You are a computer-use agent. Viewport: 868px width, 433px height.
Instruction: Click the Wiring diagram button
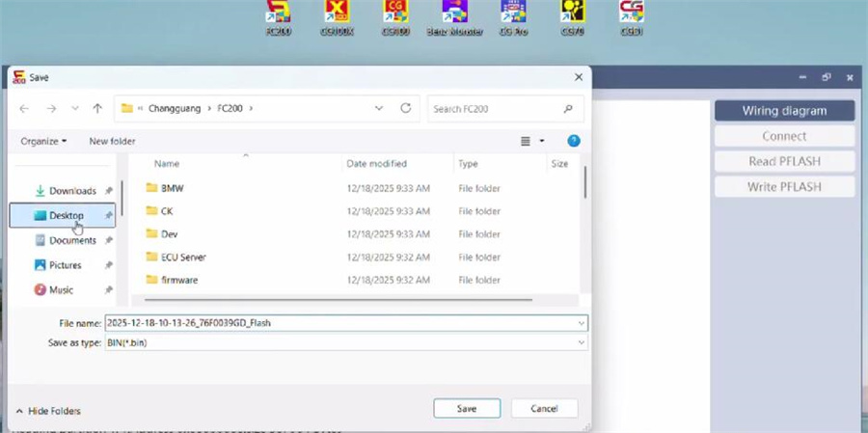tap(784, 111)
